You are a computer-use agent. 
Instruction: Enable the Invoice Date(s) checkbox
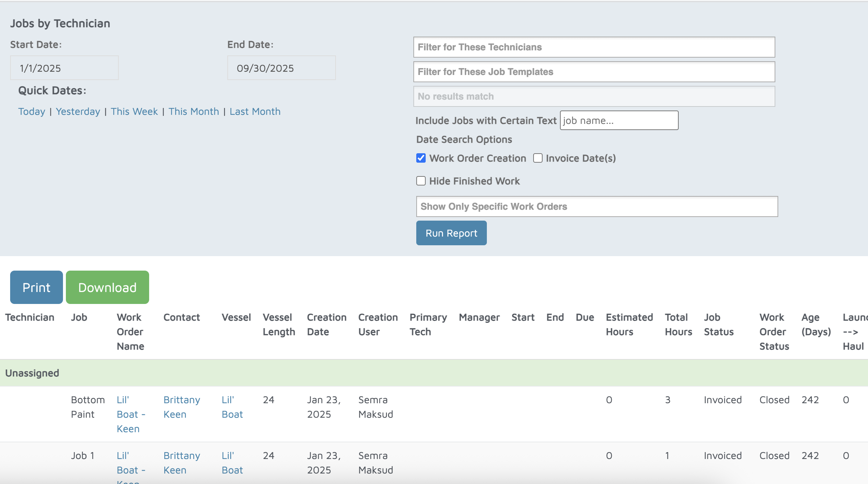point(538,158)
